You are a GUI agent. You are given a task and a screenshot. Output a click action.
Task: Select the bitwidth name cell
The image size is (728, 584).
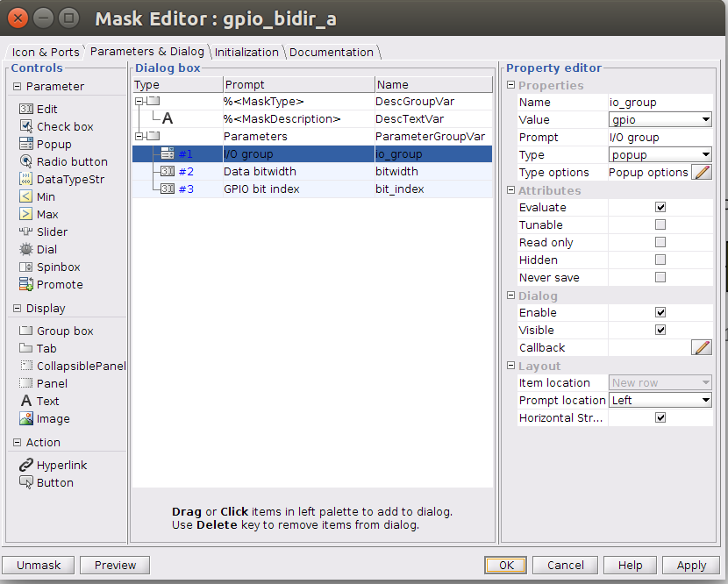click(433, 171)
